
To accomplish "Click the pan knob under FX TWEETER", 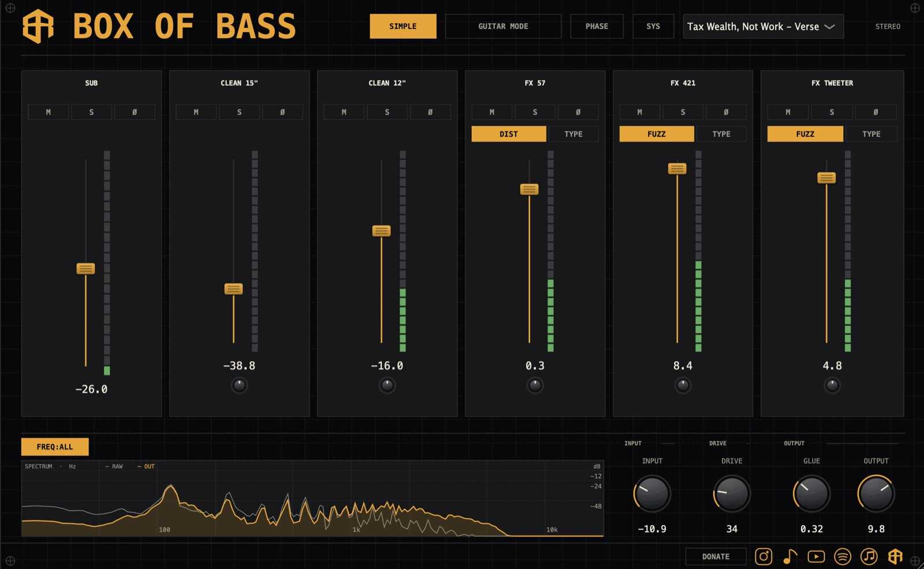I will [832, 385].
